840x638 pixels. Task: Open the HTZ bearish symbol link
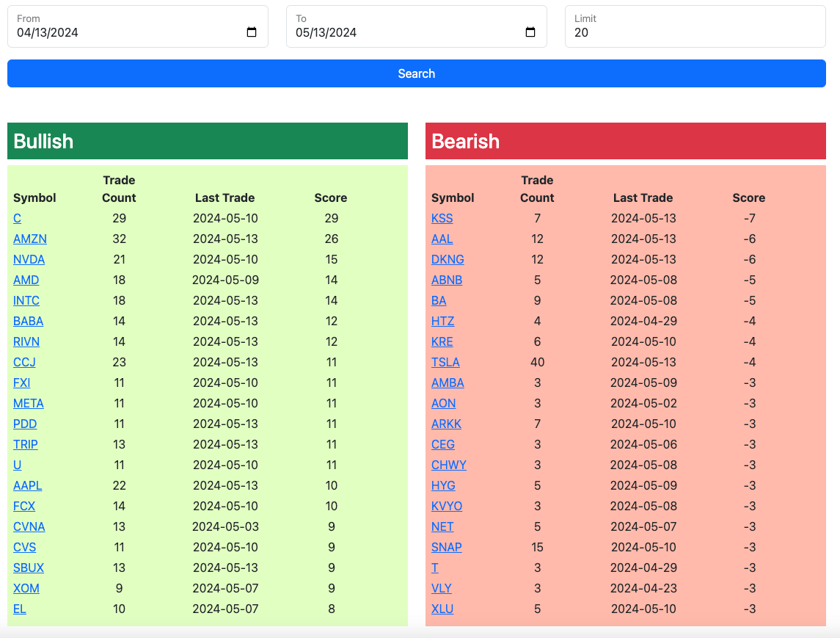[443, 321]
